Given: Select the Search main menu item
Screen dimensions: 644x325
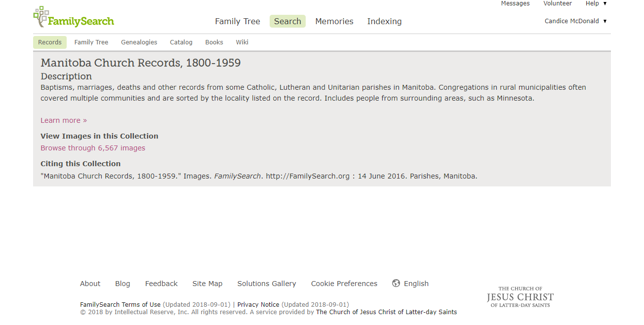Looking at the screenshot, I should (x=287, y=21).
